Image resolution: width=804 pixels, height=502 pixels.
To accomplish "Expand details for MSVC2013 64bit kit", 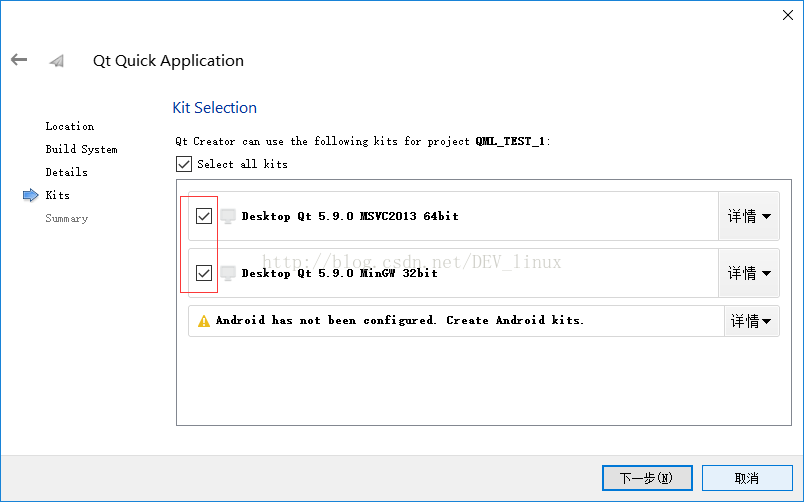I will (x=749, y=216).
